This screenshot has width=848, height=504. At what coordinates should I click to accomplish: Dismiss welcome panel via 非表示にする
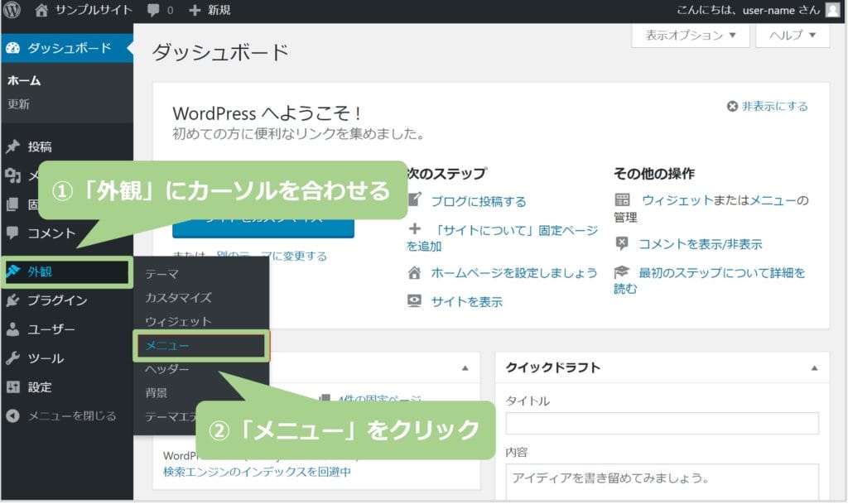click(x=767, y=107)
